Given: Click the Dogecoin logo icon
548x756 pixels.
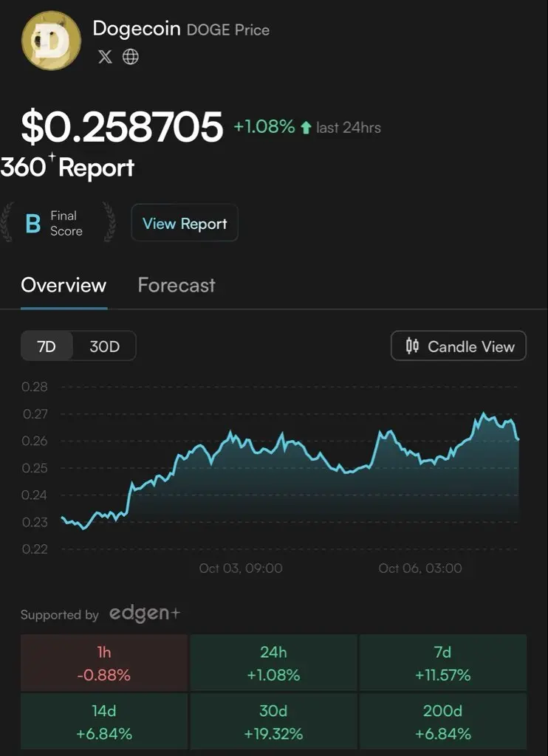Looking at the screenshot, I should (x=52, y=43).
